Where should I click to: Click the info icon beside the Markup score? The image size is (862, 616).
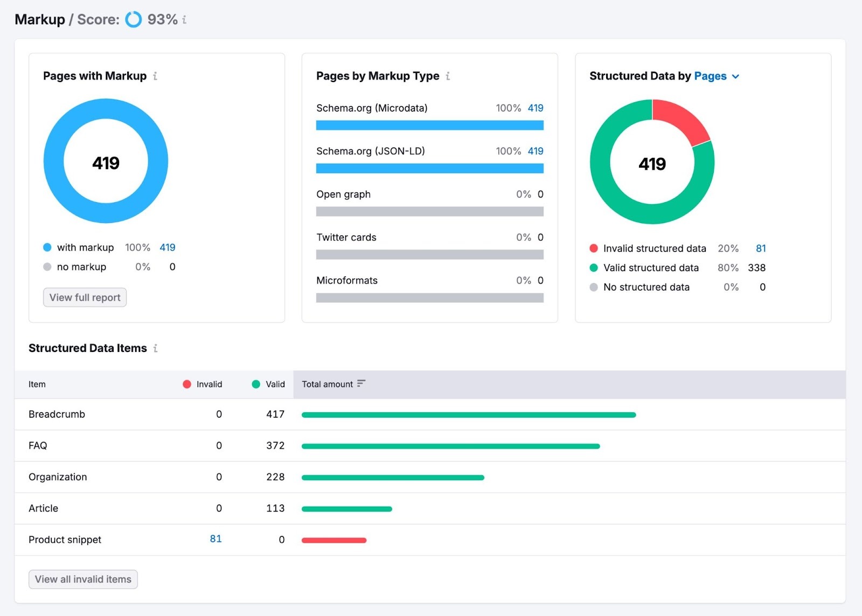[184, 19]
